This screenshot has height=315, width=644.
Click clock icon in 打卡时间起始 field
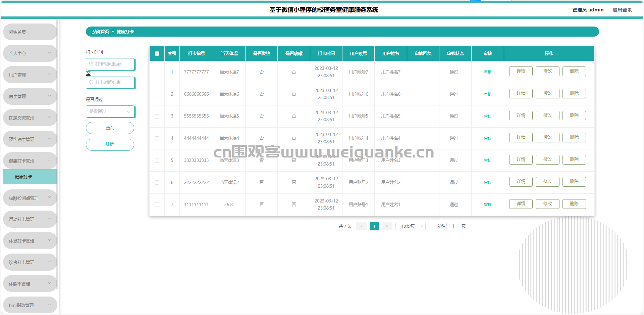[x=91, y=63]
